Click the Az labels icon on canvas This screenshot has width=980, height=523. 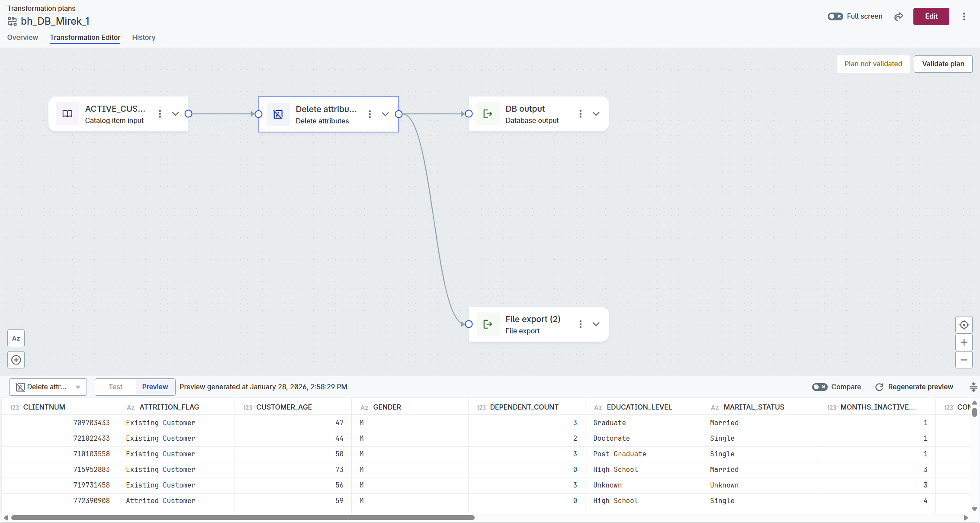[16, 339]
